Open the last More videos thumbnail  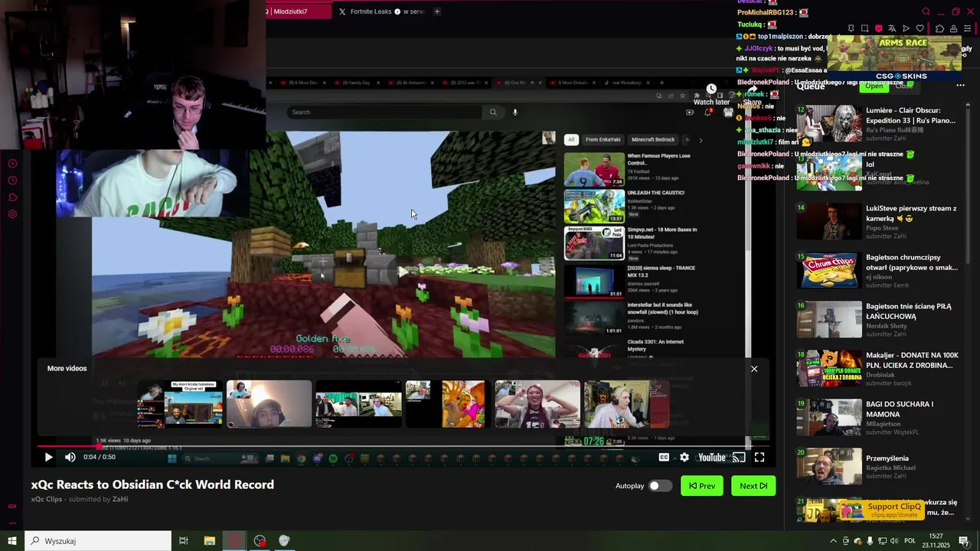pos(626,404)
